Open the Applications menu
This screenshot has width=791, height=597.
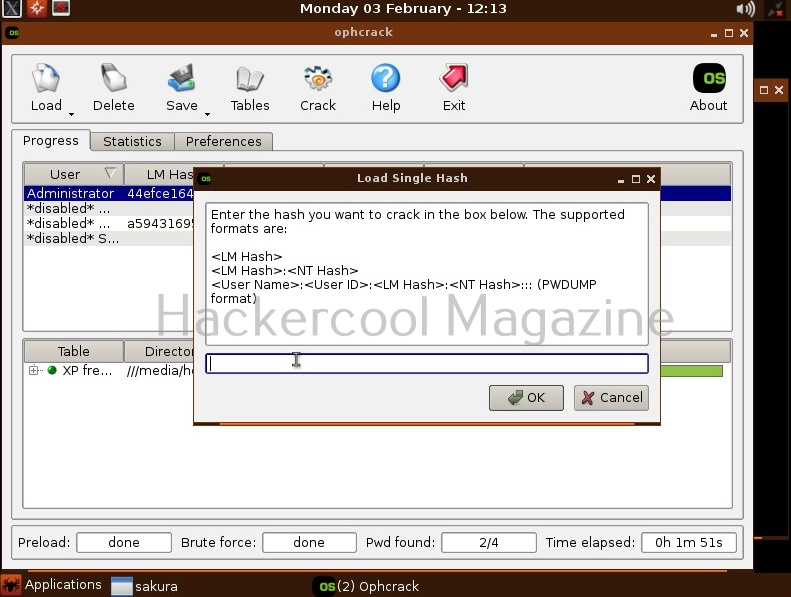click(x=52, y=585)
